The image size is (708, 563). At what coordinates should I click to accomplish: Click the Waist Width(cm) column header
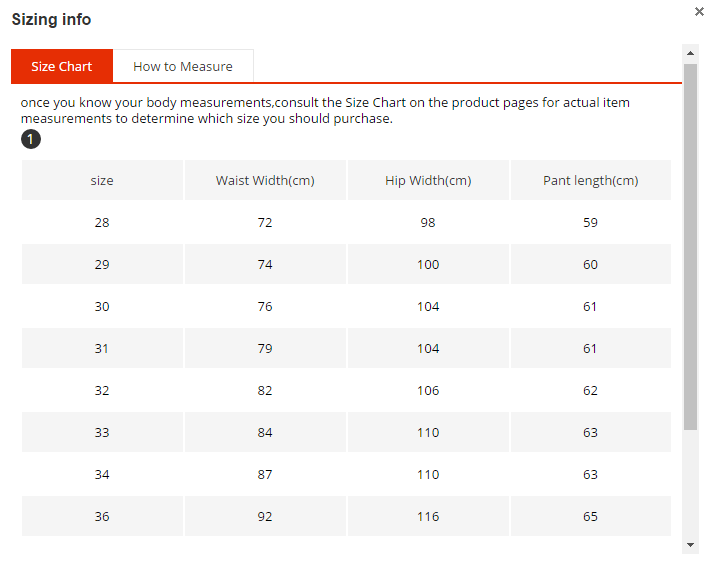[x=265, y=180]
